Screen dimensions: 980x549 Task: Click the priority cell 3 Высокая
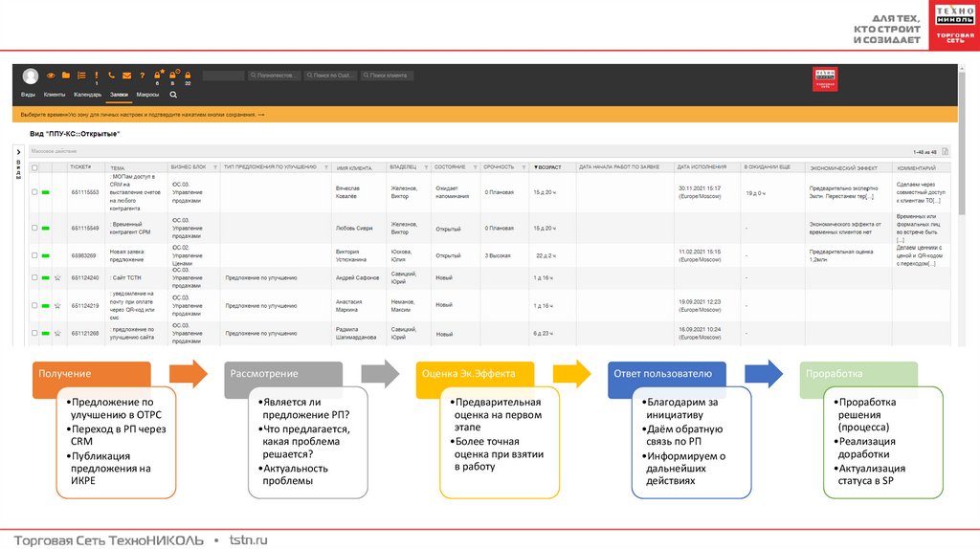coord(498,255)
